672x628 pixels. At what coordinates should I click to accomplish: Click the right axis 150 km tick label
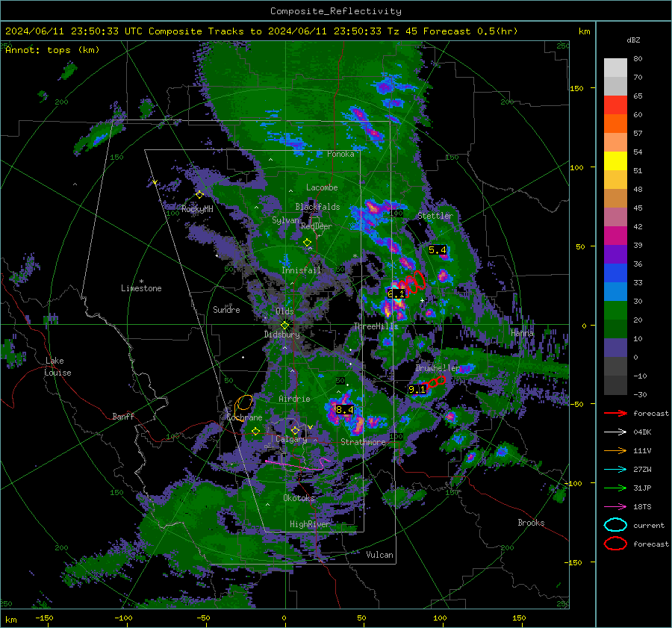click(x=576, y=88)
